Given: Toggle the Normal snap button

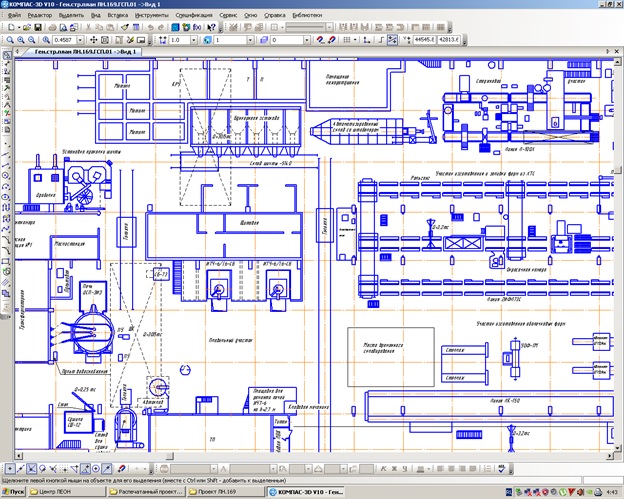Looking at the screenshot, I should [53, 469].
